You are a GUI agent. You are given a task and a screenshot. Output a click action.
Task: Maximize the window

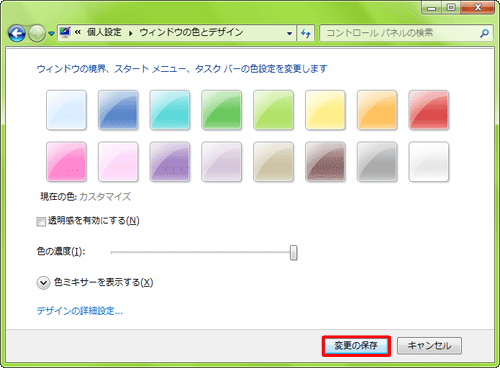pos(451,8)
